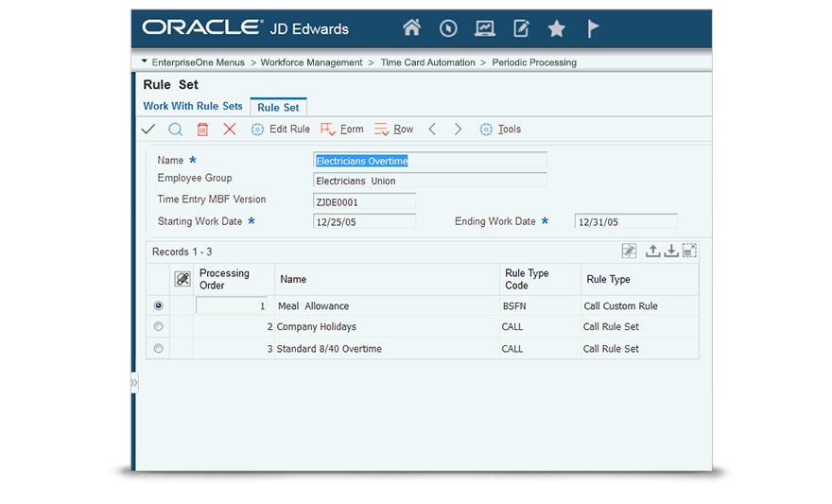Go to next record arrow
Image resolution: width=832 pixels, height=504 pixels.
click(458, 129)
